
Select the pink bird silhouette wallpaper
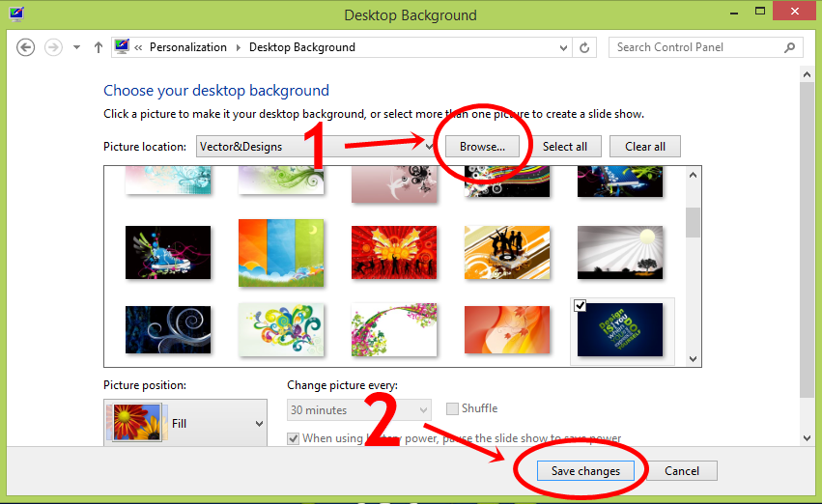[394, 184]
